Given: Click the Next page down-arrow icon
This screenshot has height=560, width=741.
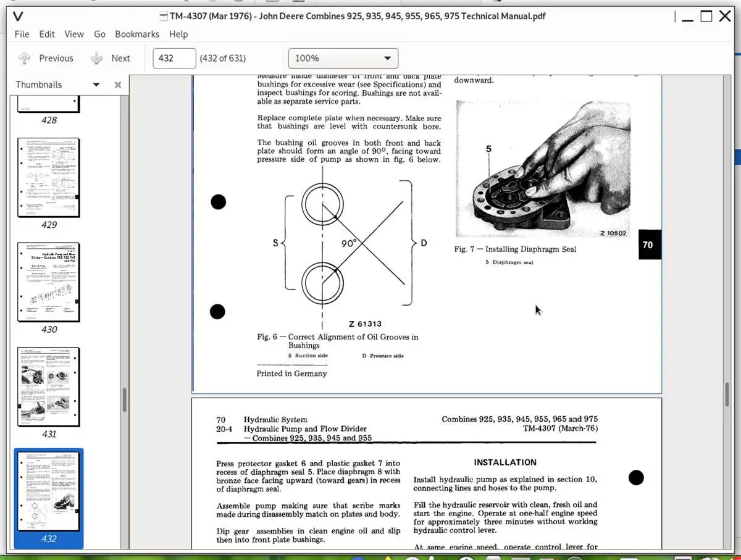Looking at the screenshot, I should pos(96,58).
